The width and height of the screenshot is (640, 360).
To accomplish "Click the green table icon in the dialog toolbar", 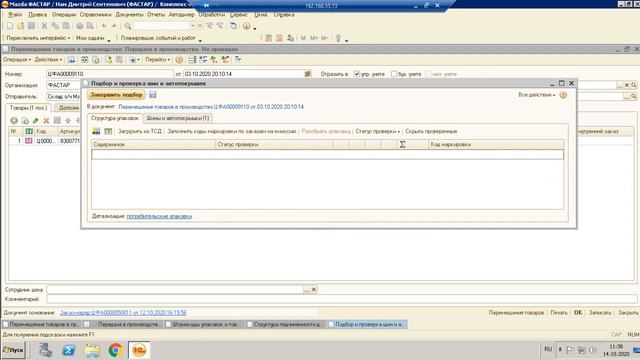I will coord(108,131).
